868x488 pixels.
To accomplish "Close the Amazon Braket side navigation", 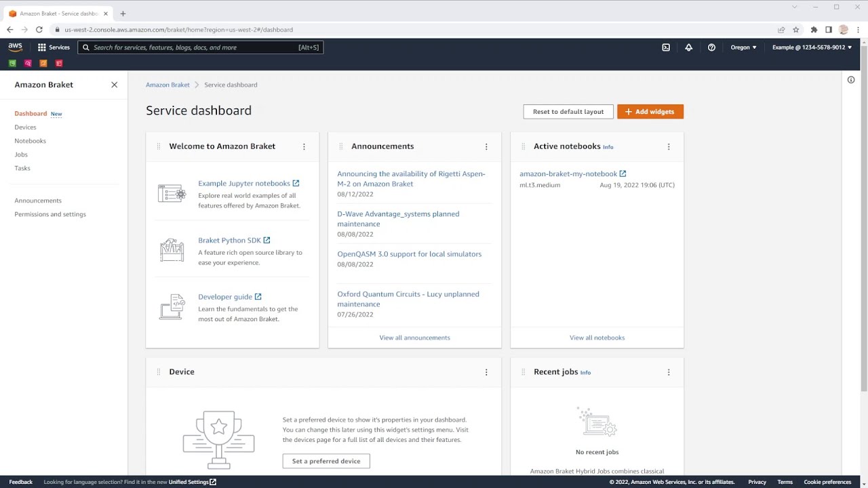I will pyautogui.click(x=114, y=85).
